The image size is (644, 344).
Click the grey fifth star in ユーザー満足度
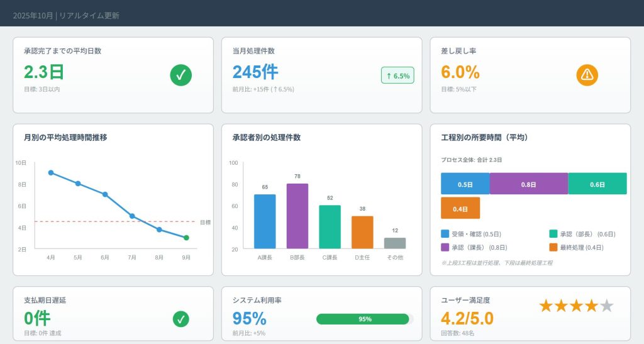[x=606, y=306]
